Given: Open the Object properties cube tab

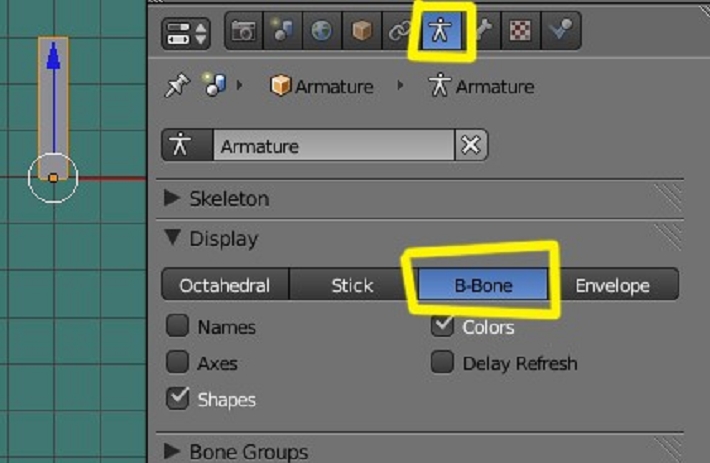Looking at the screenshot, I should click(x=361, y=32).
